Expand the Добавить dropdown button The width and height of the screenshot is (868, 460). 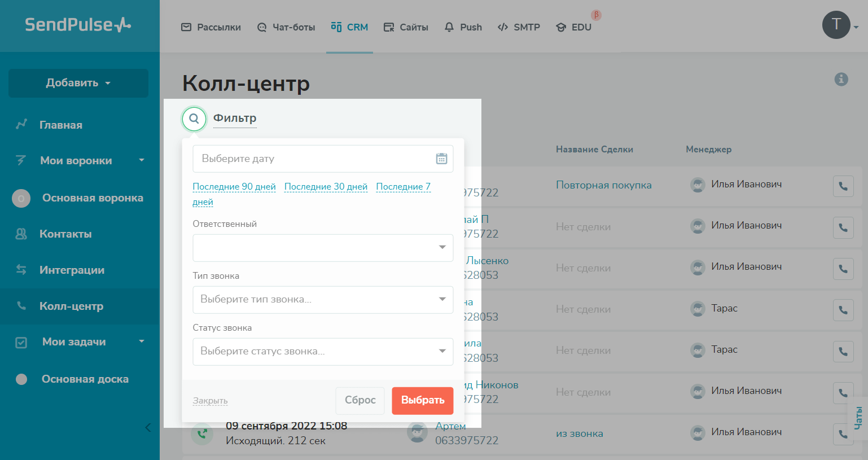click(78, 83)
